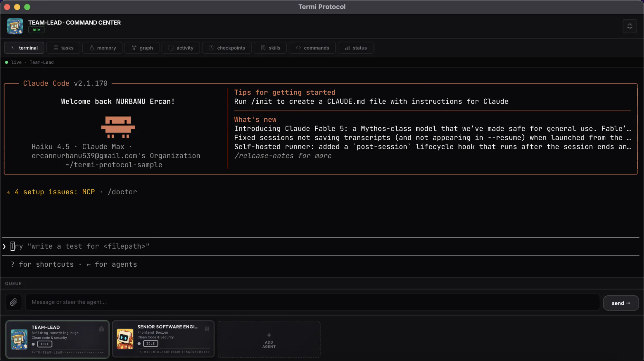Click the IDLE badge on the TEAM-LEAD card
This screenshot has height=361, width=644.
[45, 344]
